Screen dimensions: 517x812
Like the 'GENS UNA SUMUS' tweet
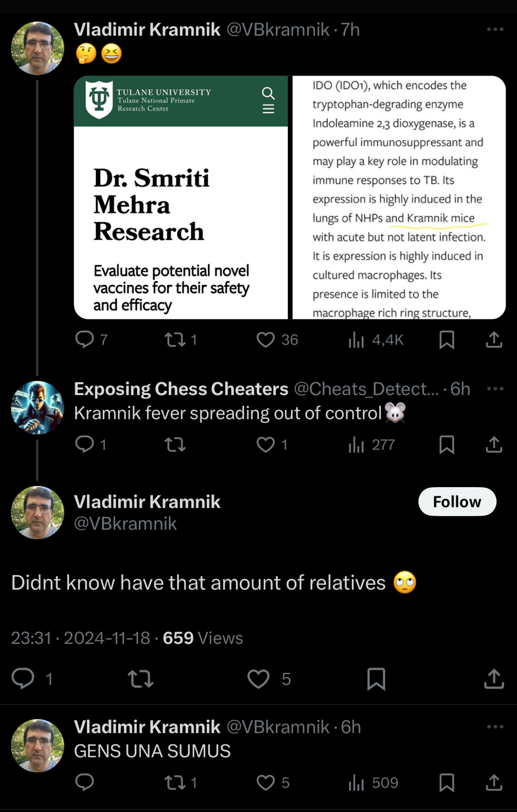[266, 782]
